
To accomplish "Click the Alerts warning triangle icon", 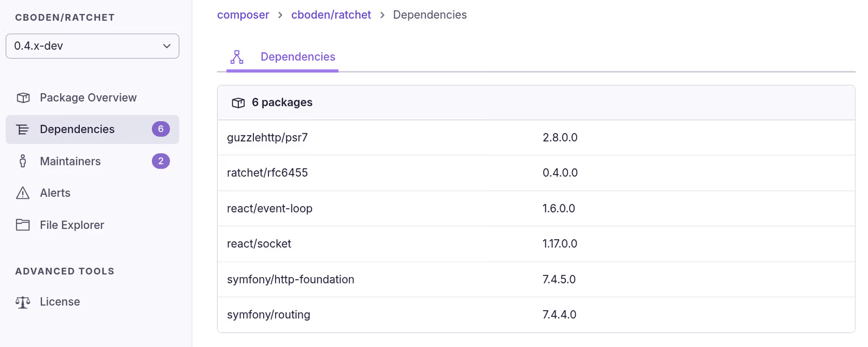I will [x=23, y=193].
